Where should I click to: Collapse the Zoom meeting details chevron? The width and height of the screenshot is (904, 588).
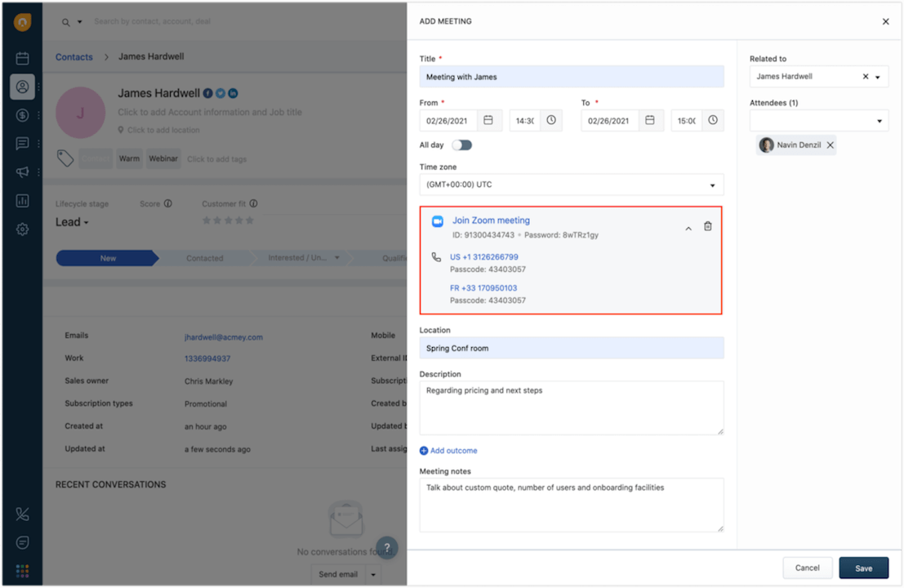[688, 229]
